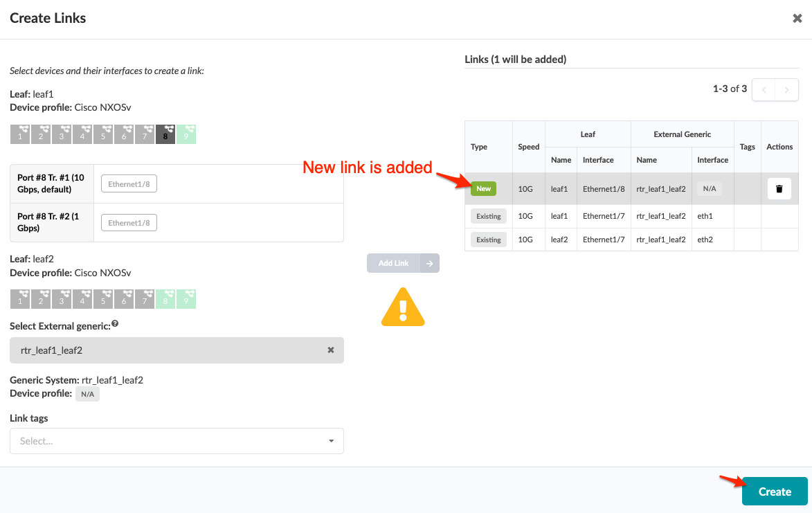The height and width of the screenshot is (513, 812).
Task: Open help icon beside Select External generic
Action: [x=115, y=323]
